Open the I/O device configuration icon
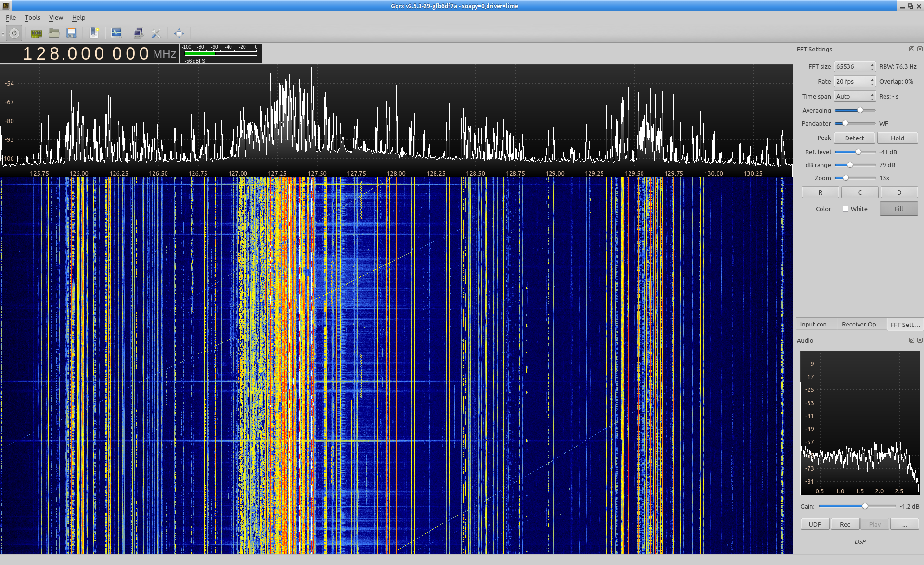 coord(36,33)
